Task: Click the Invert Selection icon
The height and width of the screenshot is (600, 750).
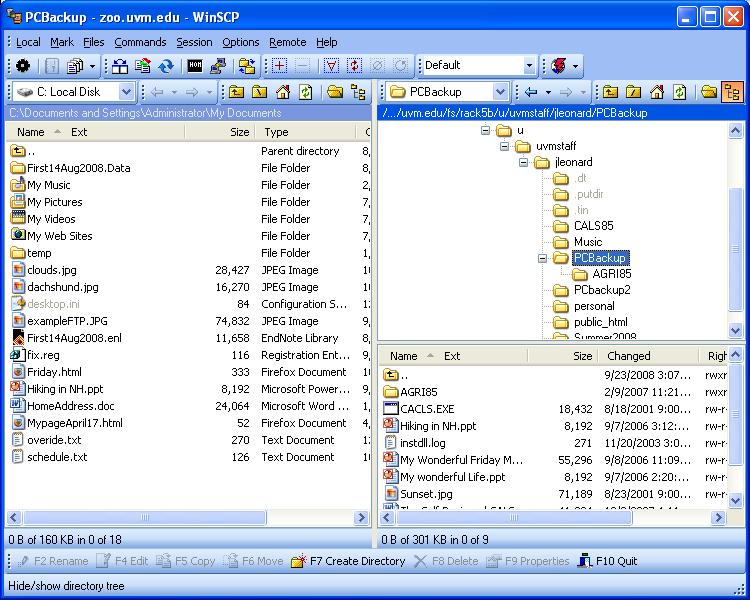Action: (x=354, y=66)
